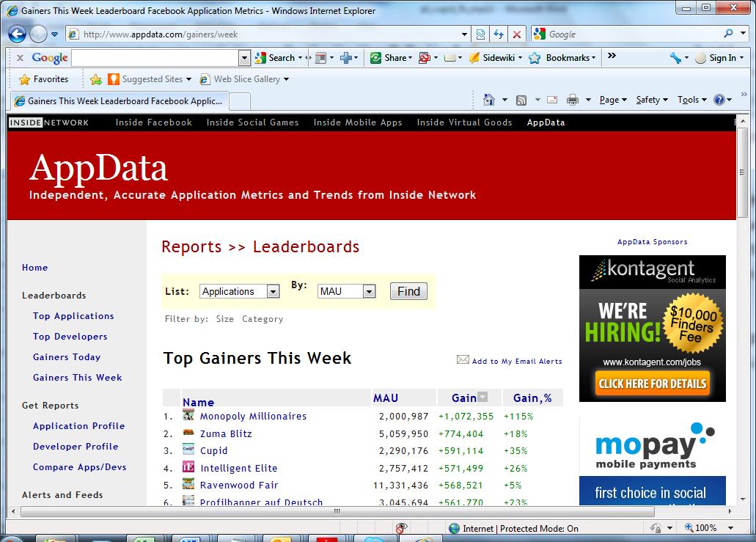
Task: Click the Home link in the sidebar
Action: (34, 268)
